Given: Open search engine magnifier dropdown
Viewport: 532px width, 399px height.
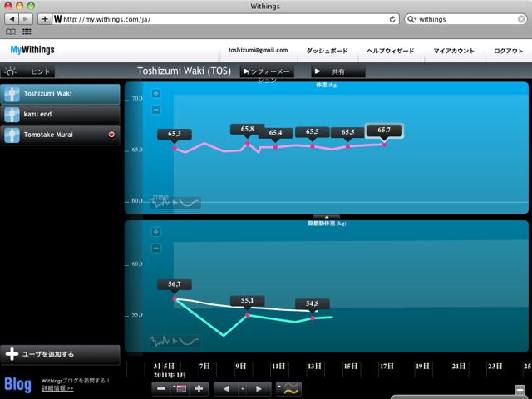Looking at the screenshot, I should click(411, 19).
